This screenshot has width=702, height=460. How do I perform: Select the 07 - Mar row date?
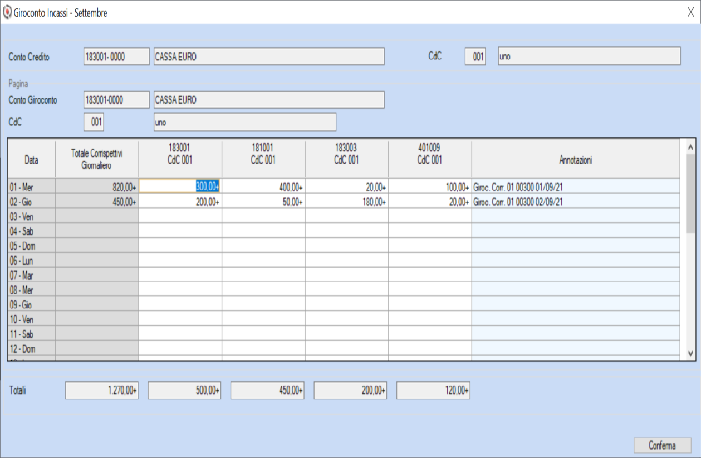31,275
